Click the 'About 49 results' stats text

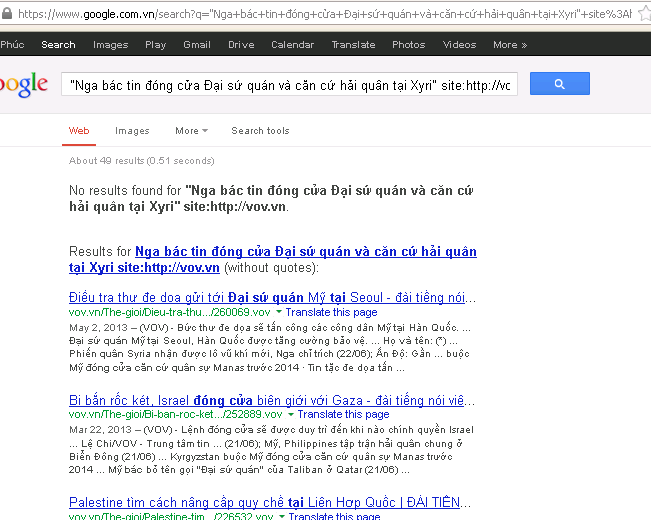click(142, 161)
